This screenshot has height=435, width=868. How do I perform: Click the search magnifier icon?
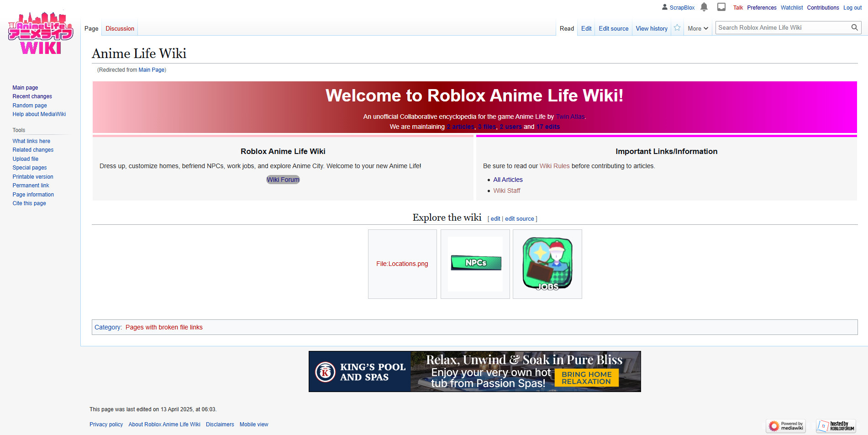click(x=854, y=27)
